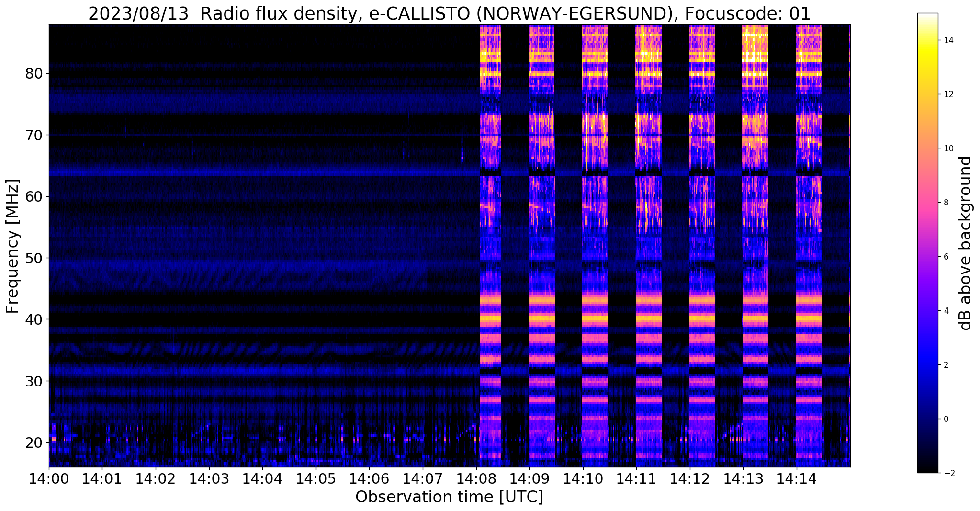Click the 60 MHz frequency tick label

click(x=34, y=196)
